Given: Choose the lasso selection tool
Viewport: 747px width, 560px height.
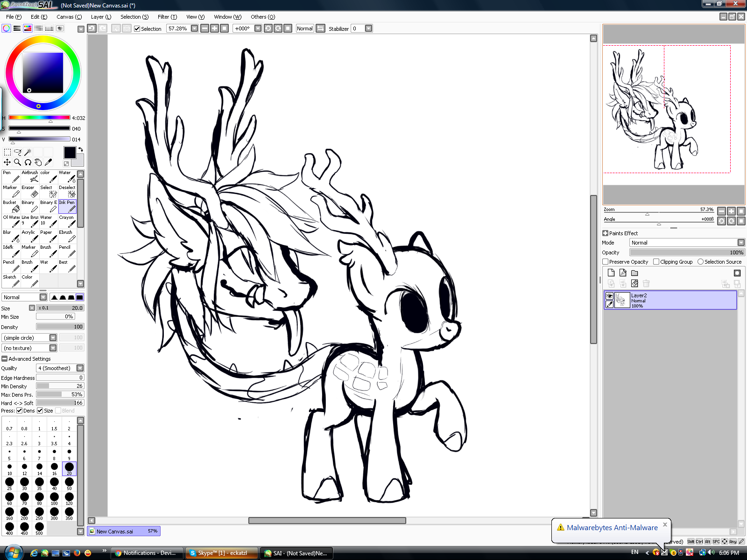Looking at the screenshot, I should click(x=18, y=152).
